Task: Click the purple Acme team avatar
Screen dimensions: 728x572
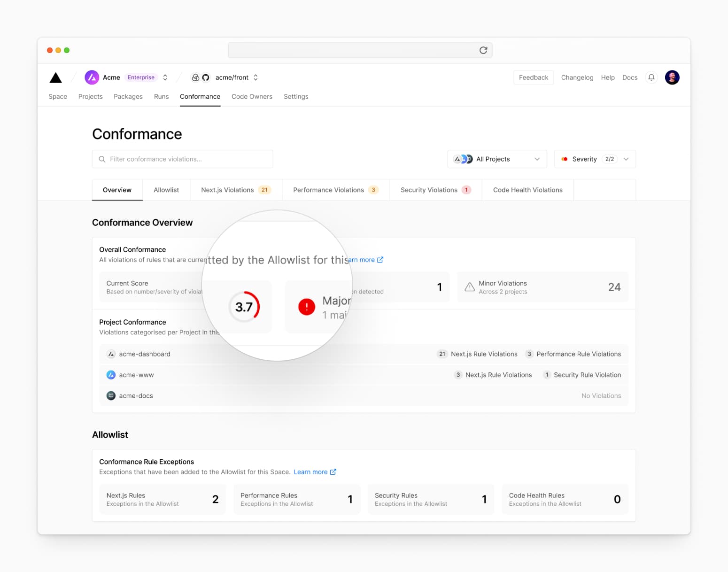Action: (x=92, y=77)
